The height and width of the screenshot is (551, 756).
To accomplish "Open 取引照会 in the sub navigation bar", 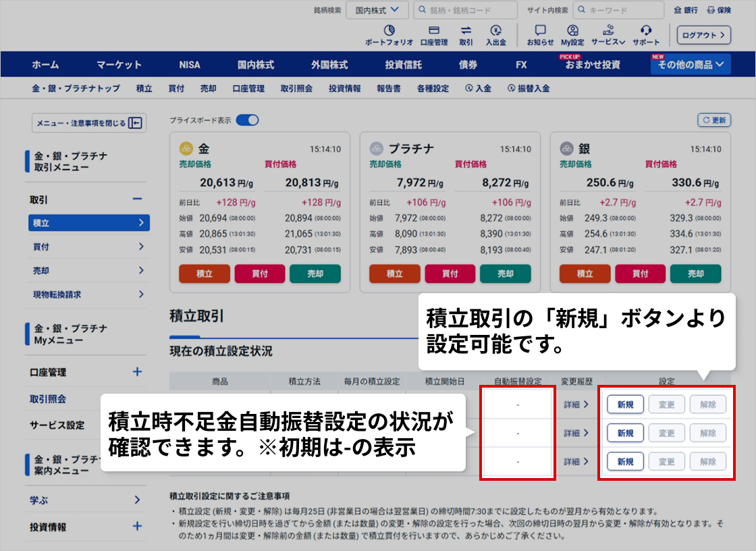I will click(296, 88).
